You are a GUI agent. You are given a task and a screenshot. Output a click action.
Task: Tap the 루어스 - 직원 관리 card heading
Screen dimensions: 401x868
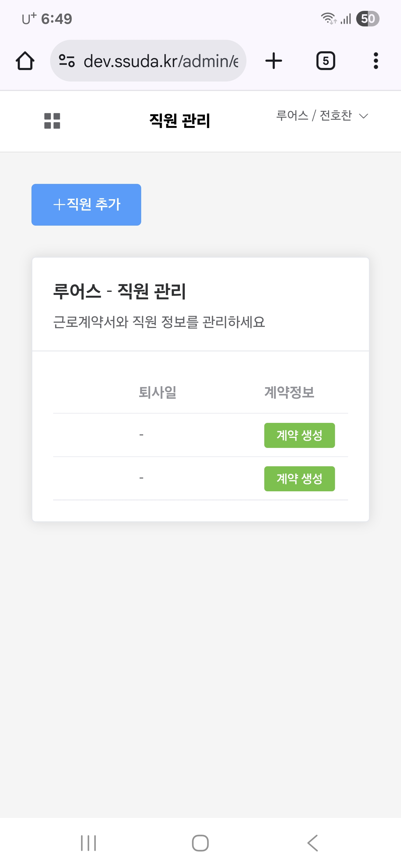click(119, 291)
